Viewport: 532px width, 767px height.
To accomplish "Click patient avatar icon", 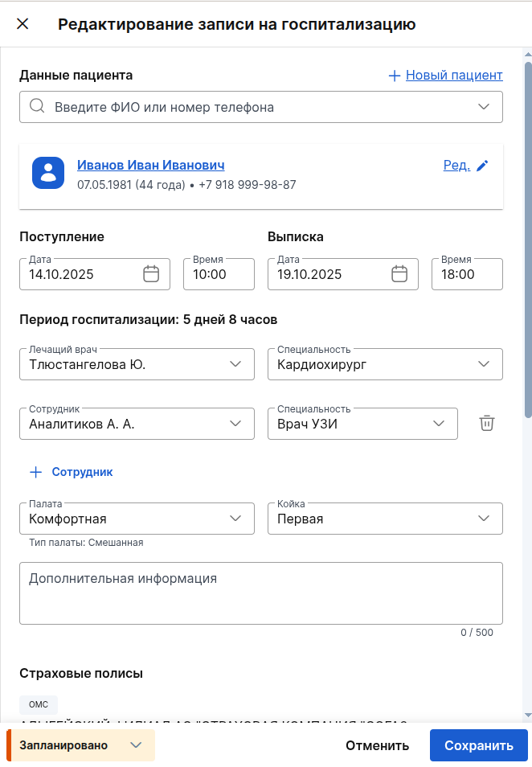I will (x=48, y=172).
